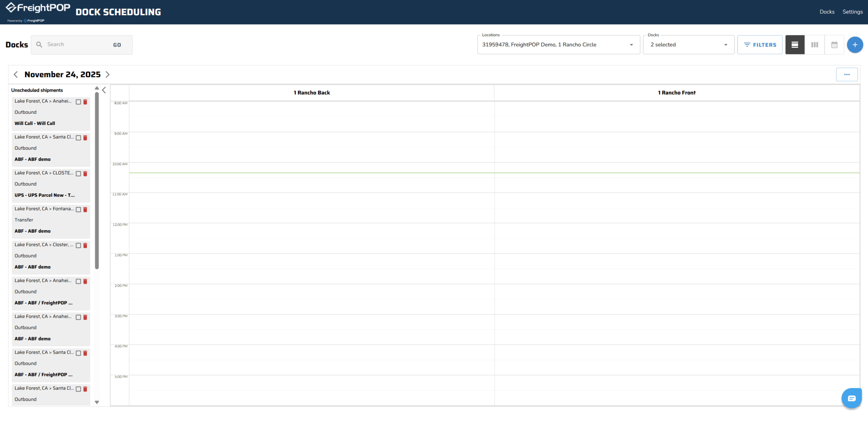Delete Anahei... ABF / FreightPOP shipment

[x=85, y=281]
